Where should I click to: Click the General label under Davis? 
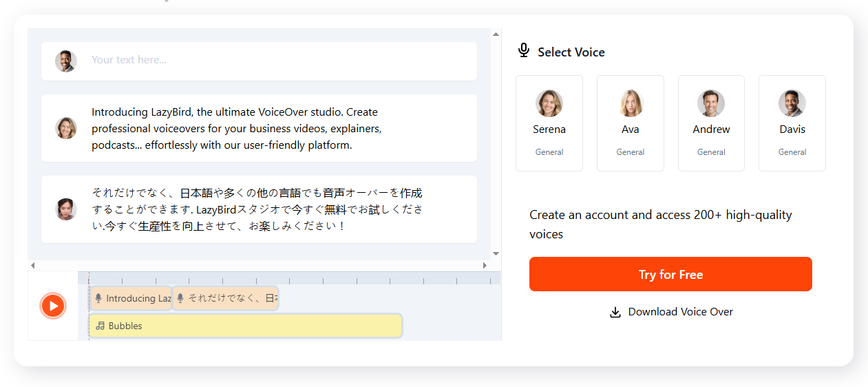pyautogui.click(x=792, y=152)
